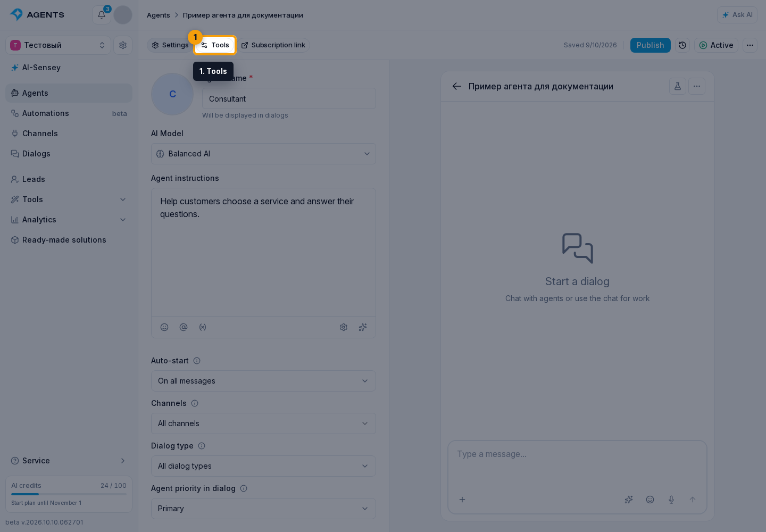766x532 pixels.
Task: Click the Publish button
Action: 651,45
